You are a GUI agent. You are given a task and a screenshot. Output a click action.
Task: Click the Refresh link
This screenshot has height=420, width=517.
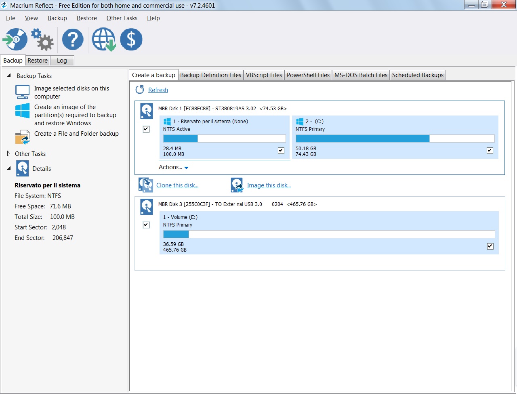pos(158,90)
